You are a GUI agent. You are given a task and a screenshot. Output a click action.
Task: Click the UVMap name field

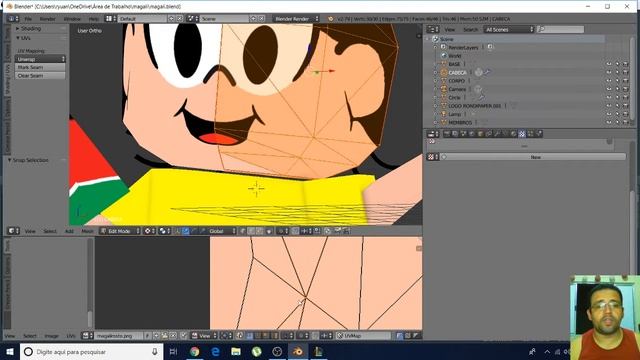tap(363, 336)
